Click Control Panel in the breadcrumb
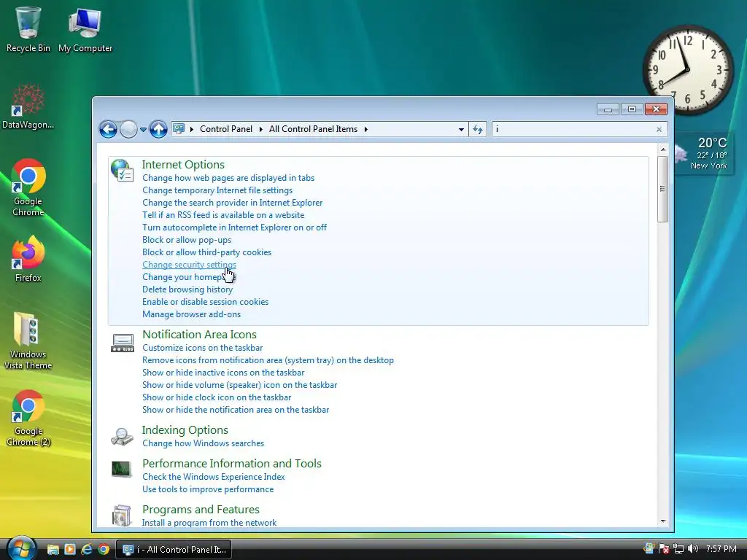 point(226,129)
